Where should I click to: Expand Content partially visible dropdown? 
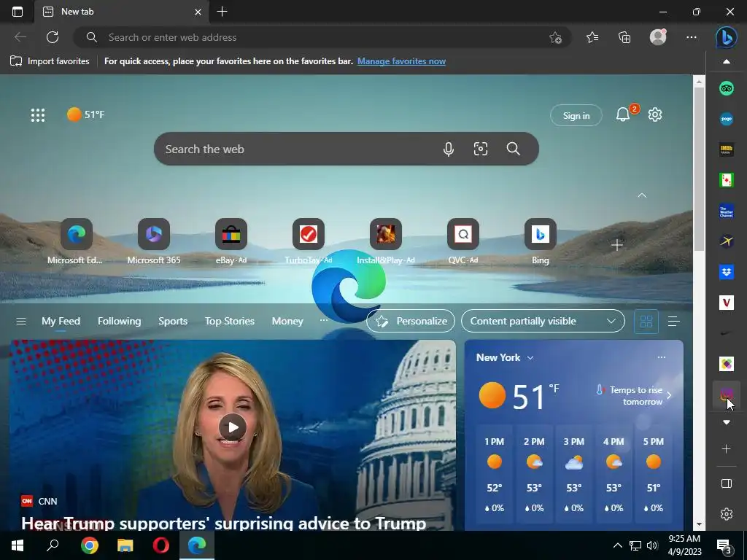tap(543, 321)
